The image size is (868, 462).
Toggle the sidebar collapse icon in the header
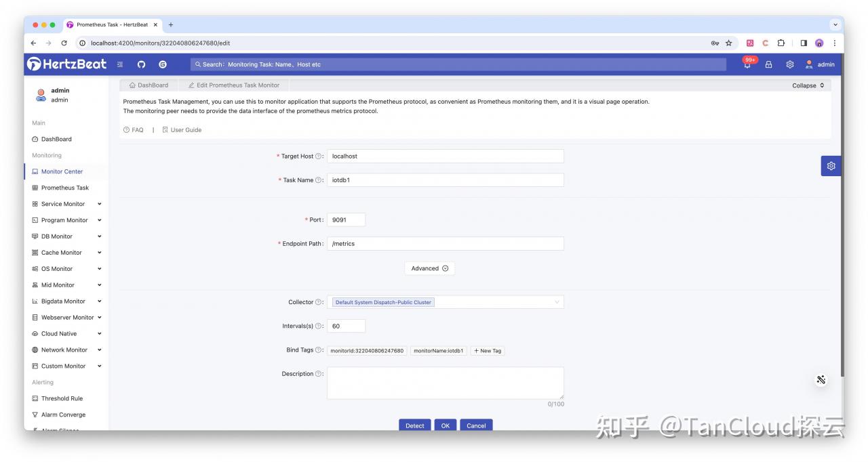coord(120,64)
